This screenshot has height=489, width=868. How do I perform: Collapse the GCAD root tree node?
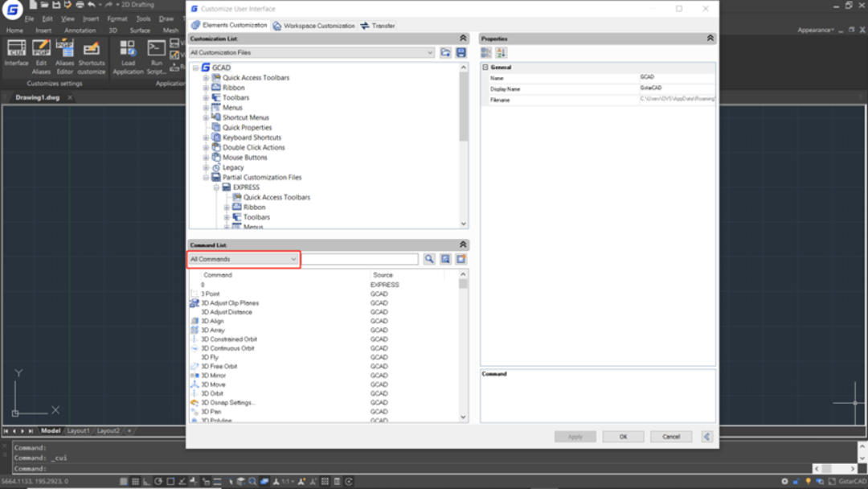pos(195,68)
